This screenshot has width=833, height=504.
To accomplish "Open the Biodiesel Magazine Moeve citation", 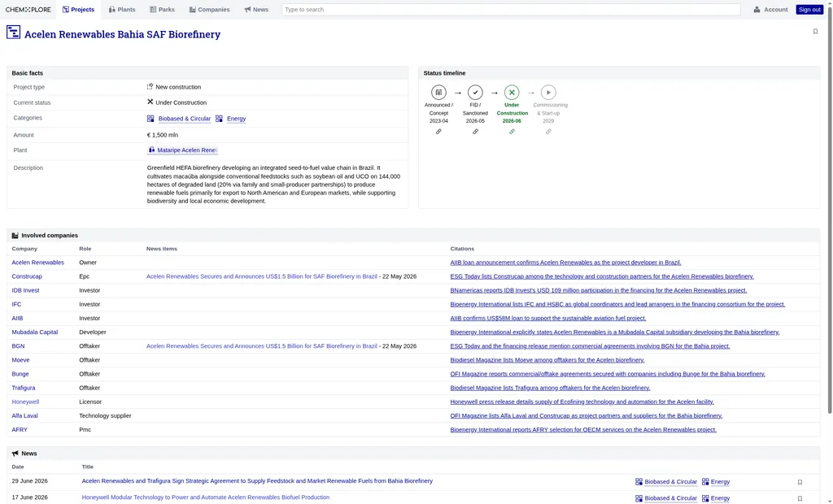I will click(x=547, y=360).
